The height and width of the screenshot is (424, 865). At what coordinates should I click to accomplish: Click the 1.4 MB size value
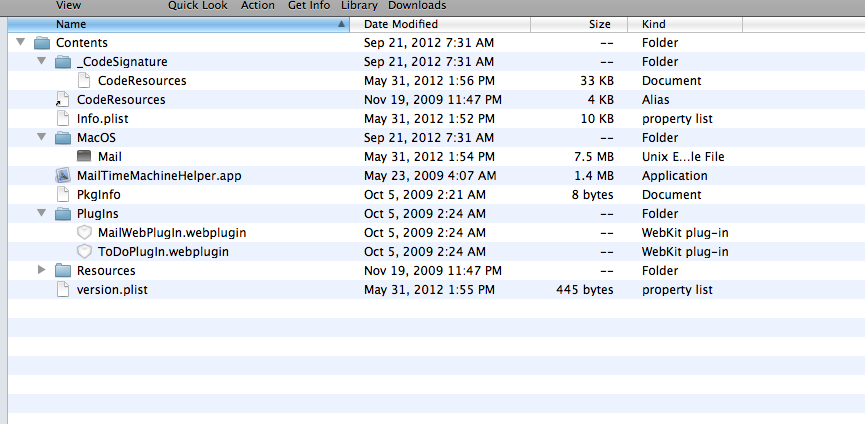(x=594, y=176)
